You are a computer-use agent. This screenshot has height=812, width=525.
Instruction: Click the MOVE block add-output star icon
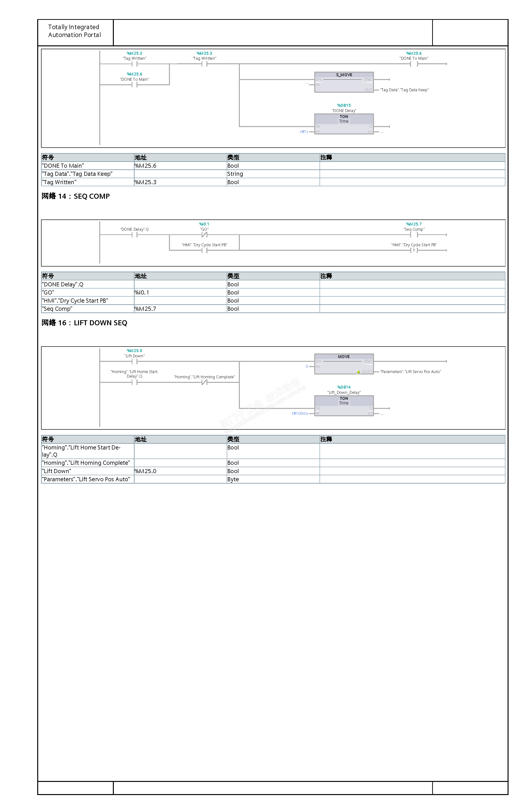pyautogui.click(x=358, y=372)
